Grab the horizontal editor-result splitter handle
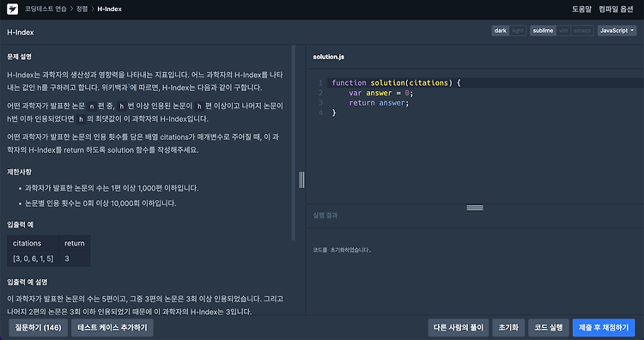644x340 pixels. 475,208
